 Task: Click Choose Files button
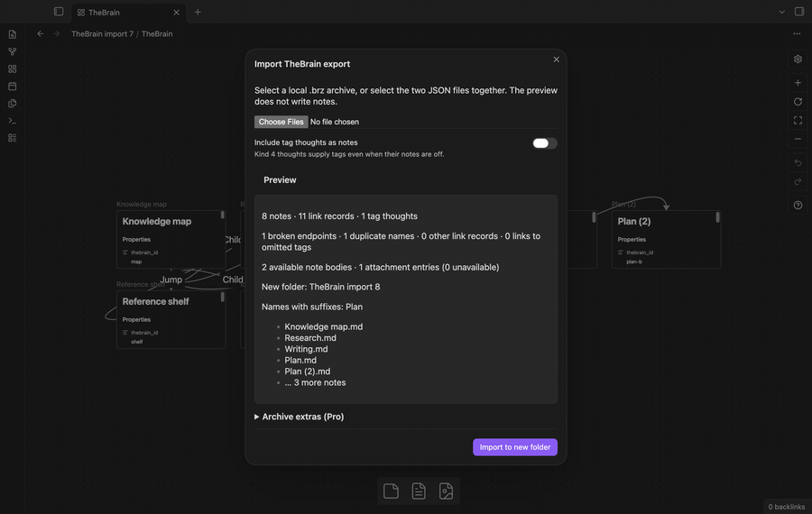click(x=281, y=122)
